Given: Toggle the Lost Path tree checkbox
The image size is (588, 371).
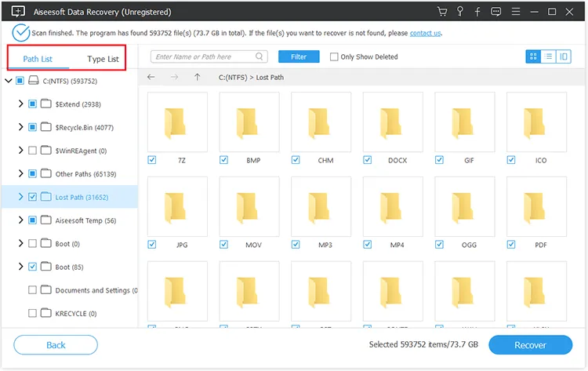Looking at the screenshot, I should pyautogui.click(x=33, y=197).
